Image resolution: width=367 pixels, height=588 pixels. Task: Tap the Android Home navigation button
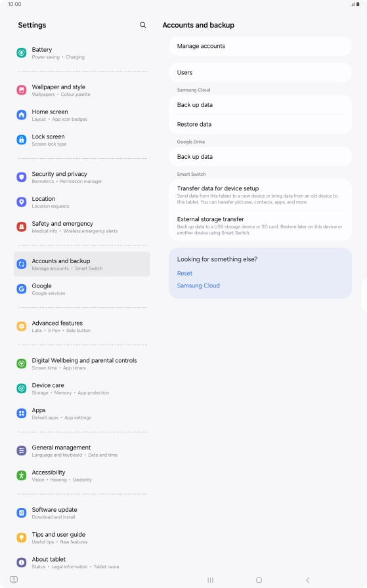pyautogui.click(x=259, y=580)
